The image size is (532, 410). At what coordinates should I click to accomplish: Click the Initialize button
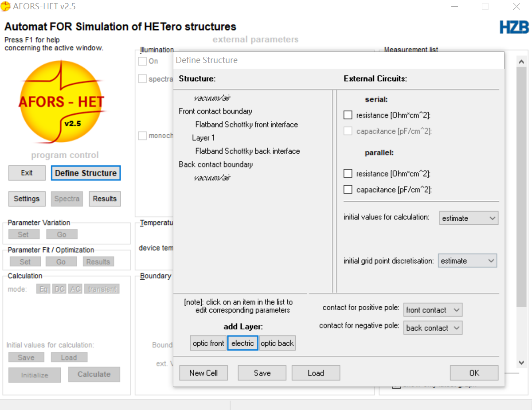tap(35, 375)
